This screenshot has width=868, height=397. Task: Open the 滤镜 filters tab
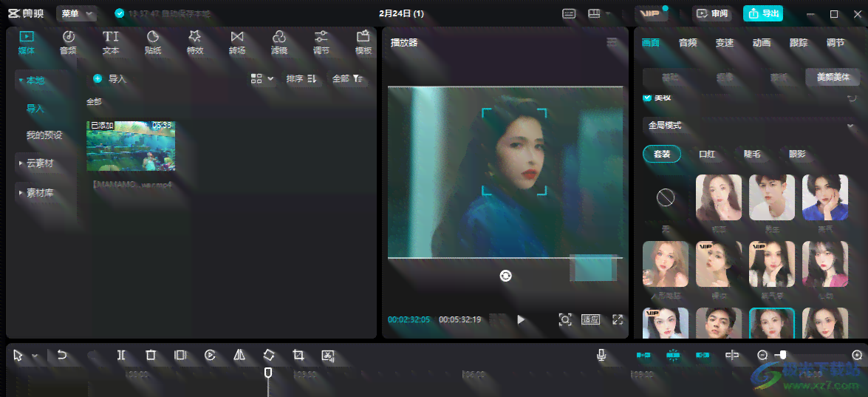tap(279, 43)
